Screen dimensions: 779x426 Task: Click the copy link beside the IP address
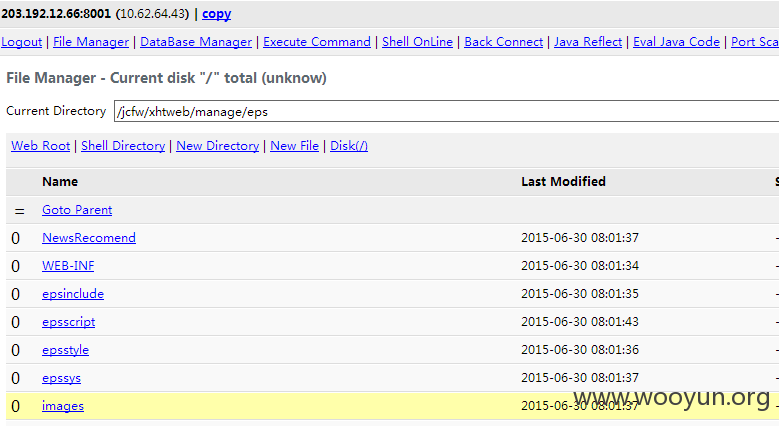(x=217, y=14)
